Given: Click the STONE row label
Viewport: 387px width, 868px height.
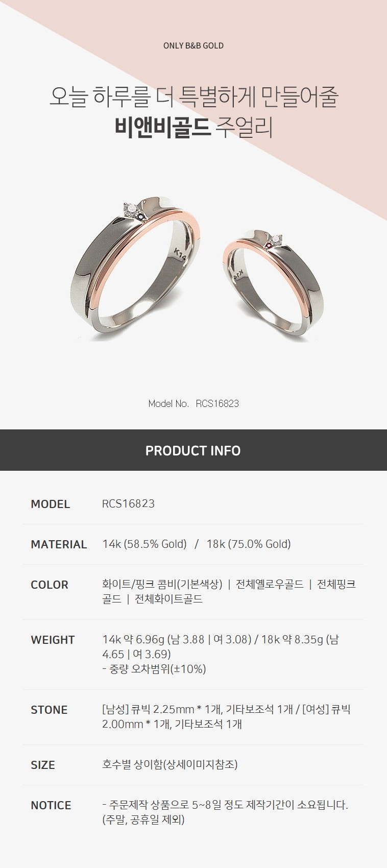Looking at the screenshot, I should 49,710.
